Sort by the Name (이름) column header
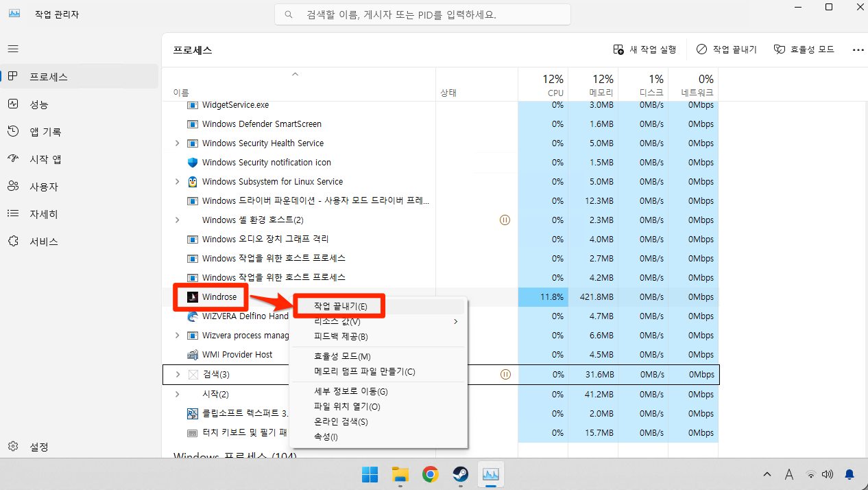This screenshot has width=868, height=490. 181,92
